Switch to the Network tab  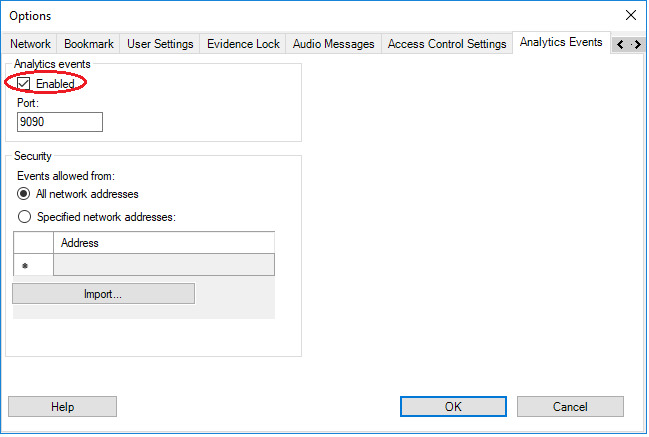coord(30,44)
